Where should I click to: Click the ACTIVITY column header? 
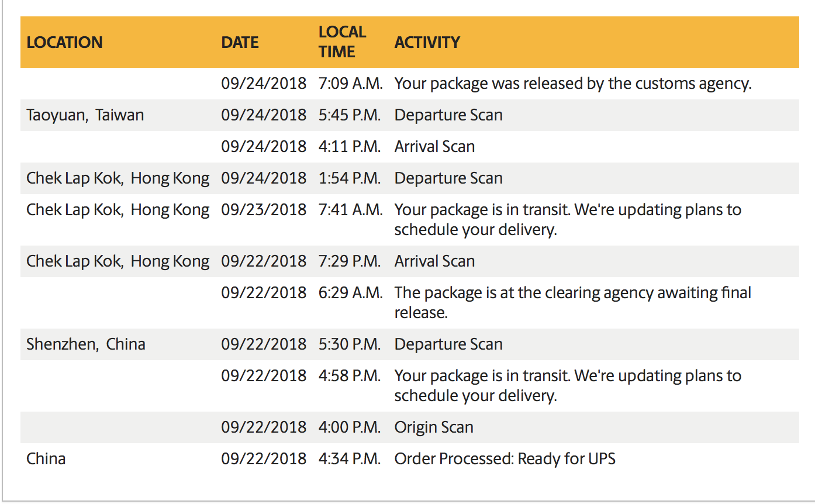tap(427, 42)
